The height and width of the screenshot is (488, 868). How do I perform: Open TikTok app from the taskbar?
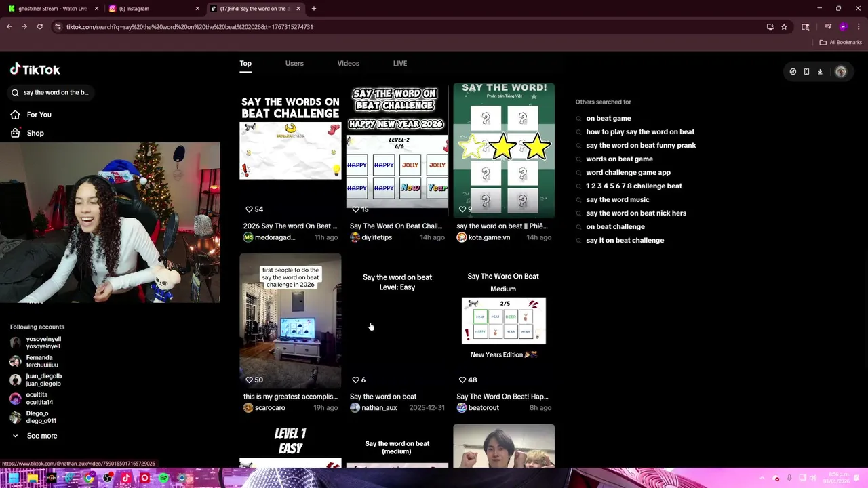(x=125, y=478)
